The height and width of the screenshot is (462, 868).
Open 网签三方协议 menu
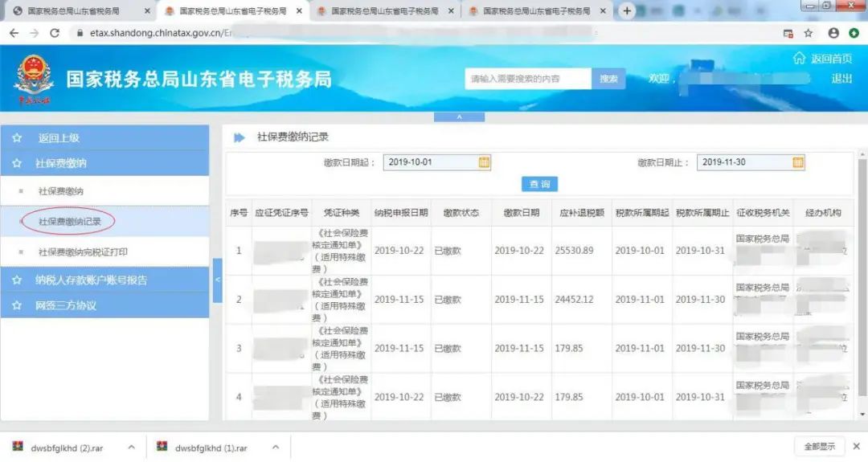pos(104,305)
